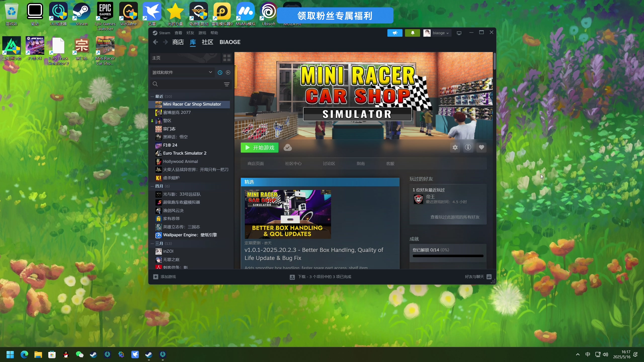Go forward with the right arrow
Viewport: 644px width, 362px height.
coord(165,42)
